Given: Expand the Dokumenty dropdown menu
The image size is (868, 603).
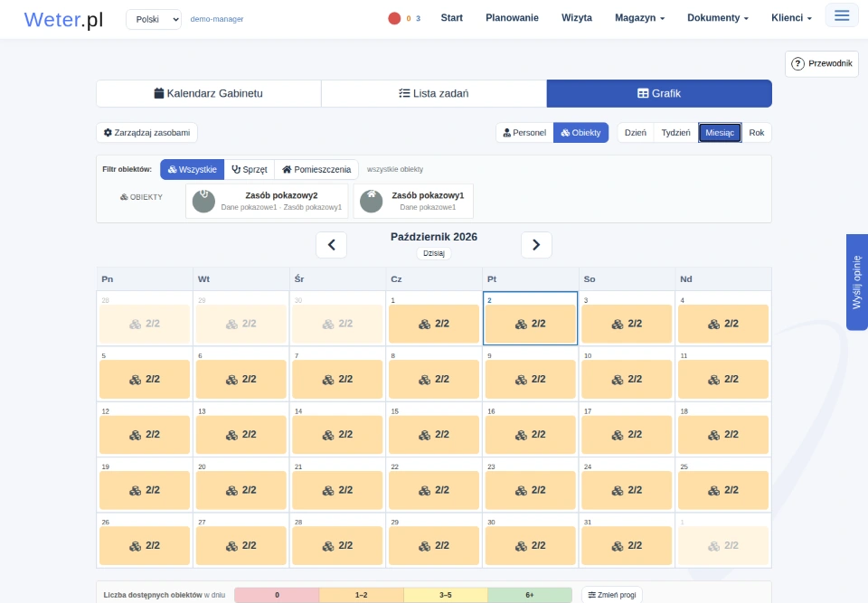Looking at the screenshot, I should point(718,18).
